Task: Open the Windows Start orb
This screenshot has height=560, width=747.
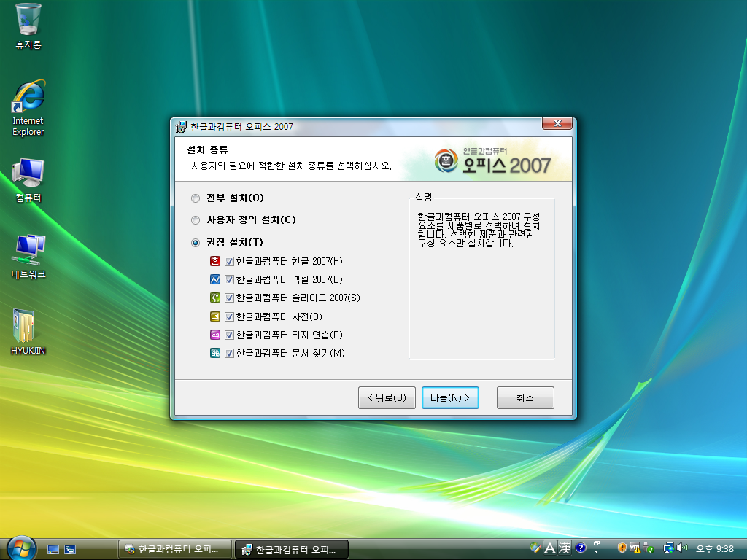Action: [21, 548]
